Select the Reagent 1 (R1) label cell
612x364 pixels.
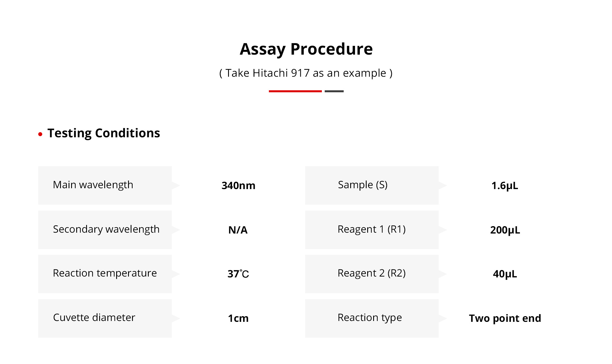371,230
